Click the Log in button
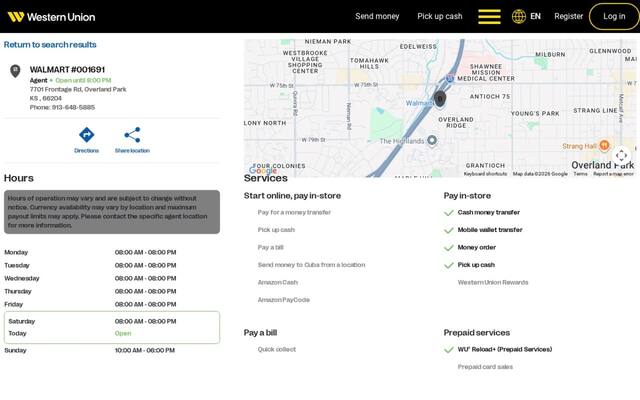This screenshot has width=640, height=400. tap(614, 16)
